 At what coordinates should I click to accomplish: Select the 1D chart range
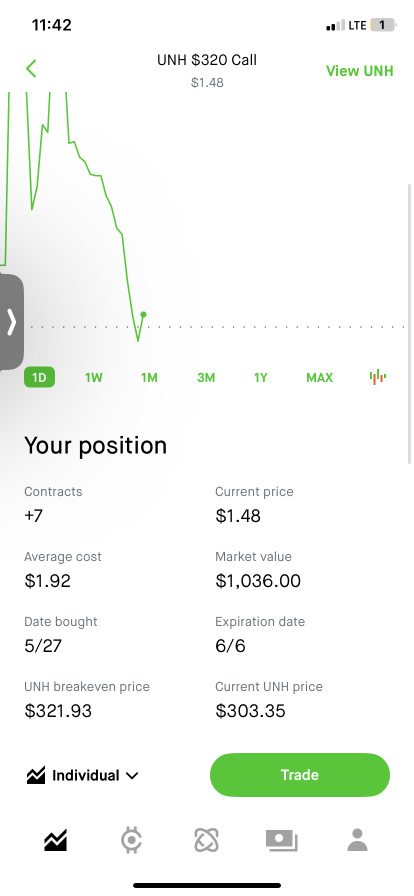39,378
